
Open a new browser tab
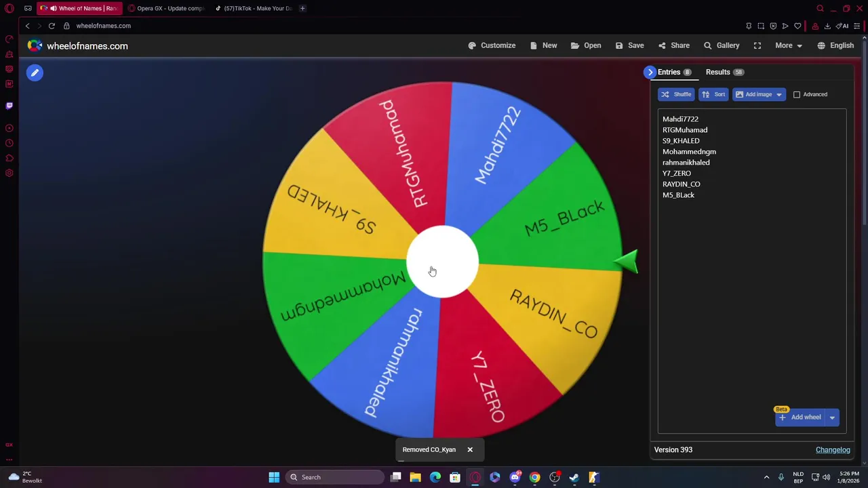(302, 8)
